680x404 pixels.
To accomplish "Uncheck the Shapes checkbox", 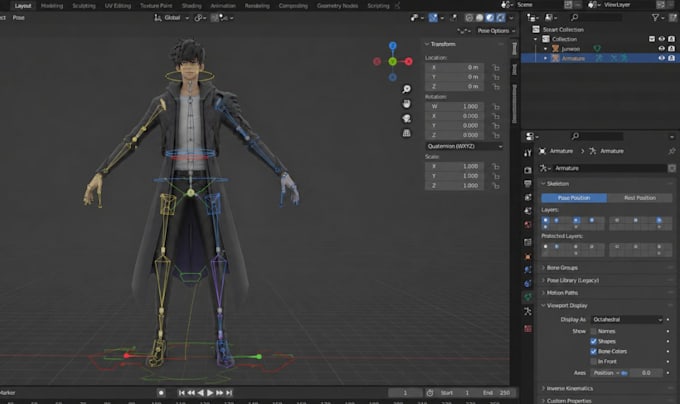I will (x=593, y=341).
